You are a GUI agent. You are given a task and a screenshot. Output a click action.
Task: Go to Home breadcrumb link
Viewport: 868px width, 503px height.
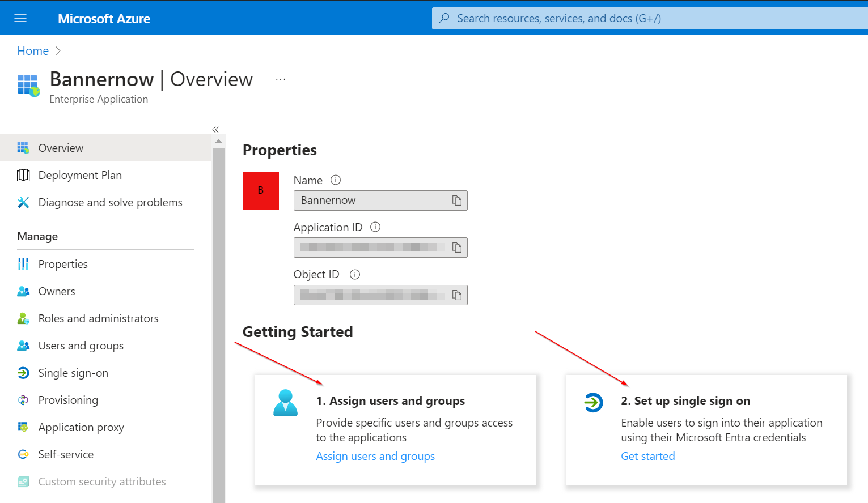(33, 51)
